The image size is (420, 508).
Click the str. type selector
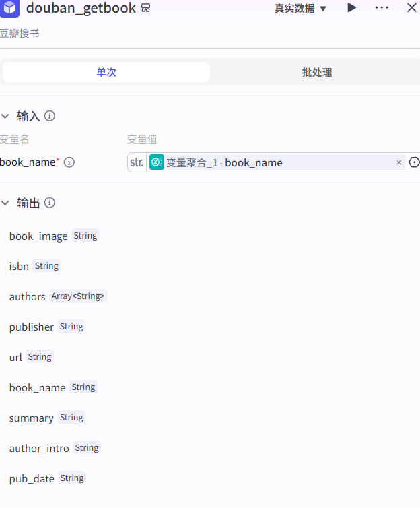pos(137,162)
